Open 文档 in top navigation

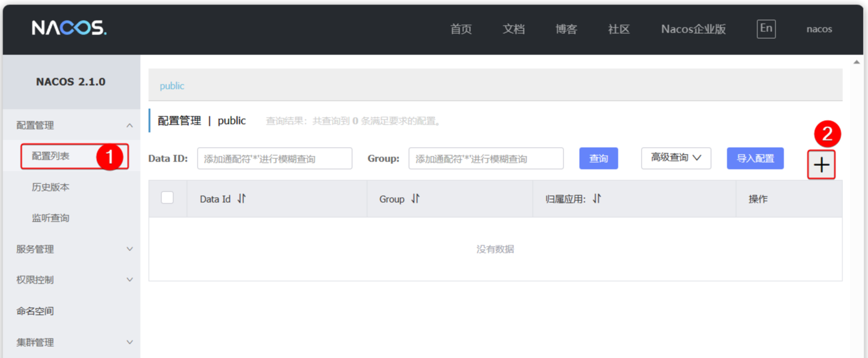coord(513,29)
